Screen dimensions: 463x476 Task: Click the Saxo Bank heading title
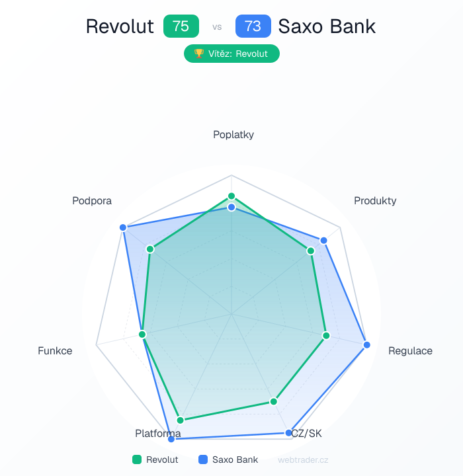click(x=327, y=26)
